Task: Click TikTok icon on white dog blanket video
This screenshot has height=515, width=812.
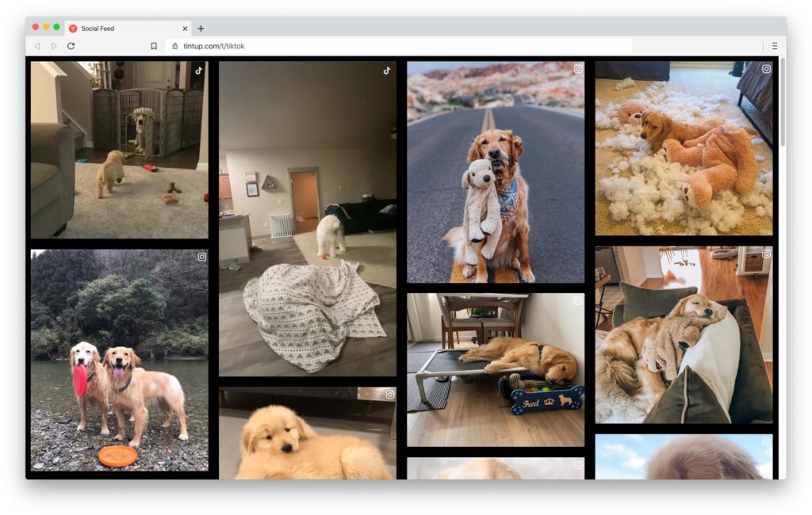Action: tap(387, 71)
